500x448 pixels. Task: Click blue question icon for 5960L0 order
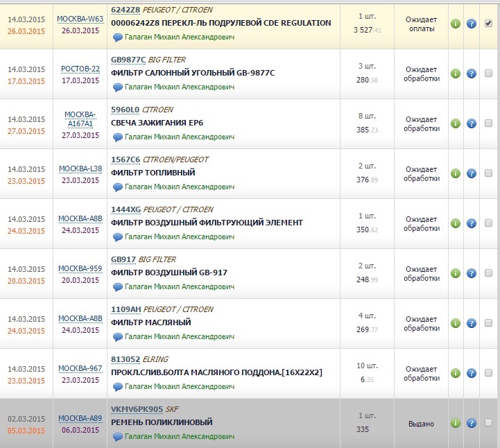(x=472, y=123)
